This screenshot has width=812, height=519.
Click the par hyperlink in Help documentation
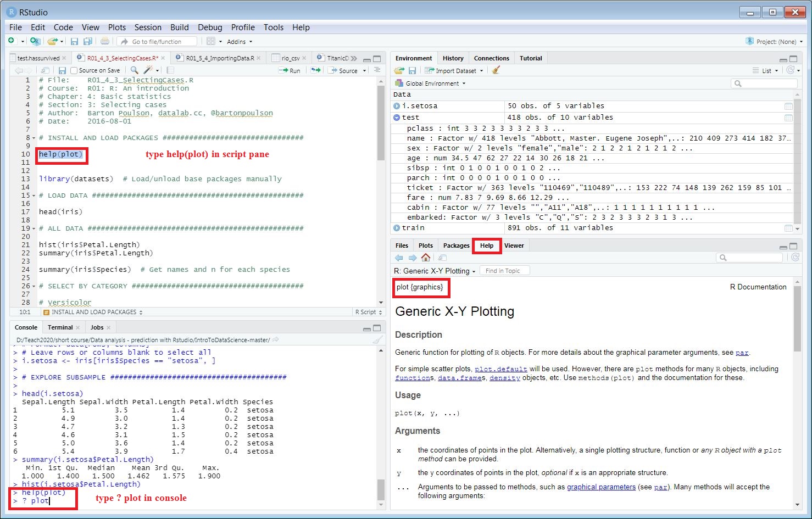coord(742,352)
